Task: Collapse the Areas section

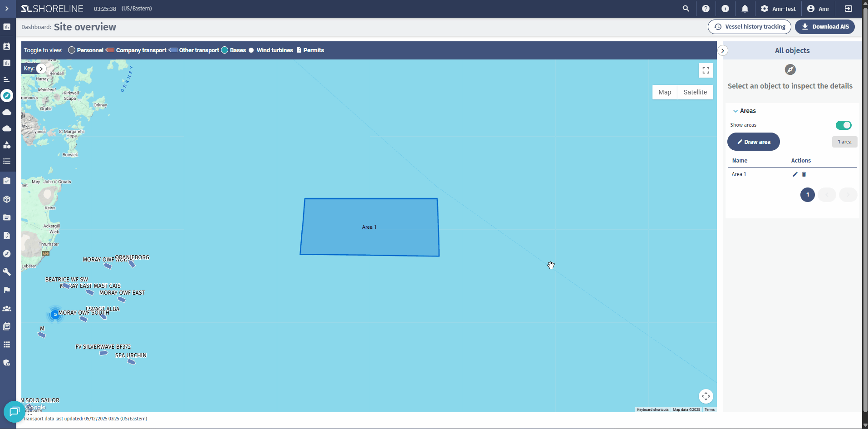Action: coord(736,111)
